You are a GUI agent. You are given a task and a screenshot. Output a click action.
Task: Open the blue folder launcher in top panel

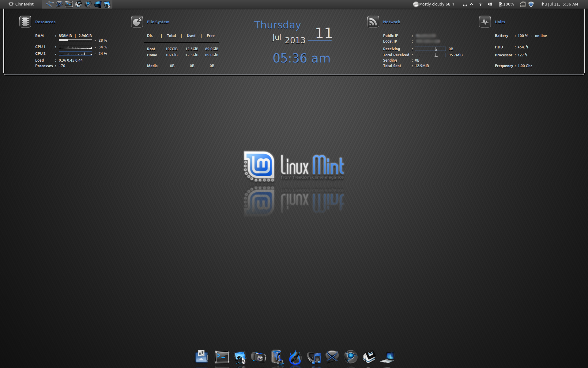98,4
